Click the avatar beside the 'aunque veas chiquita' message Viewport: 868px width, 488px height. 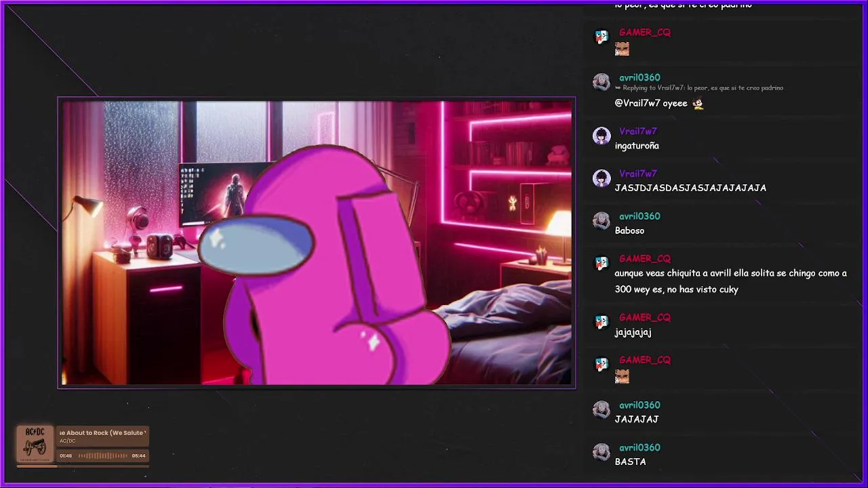[x=601, y=263]
